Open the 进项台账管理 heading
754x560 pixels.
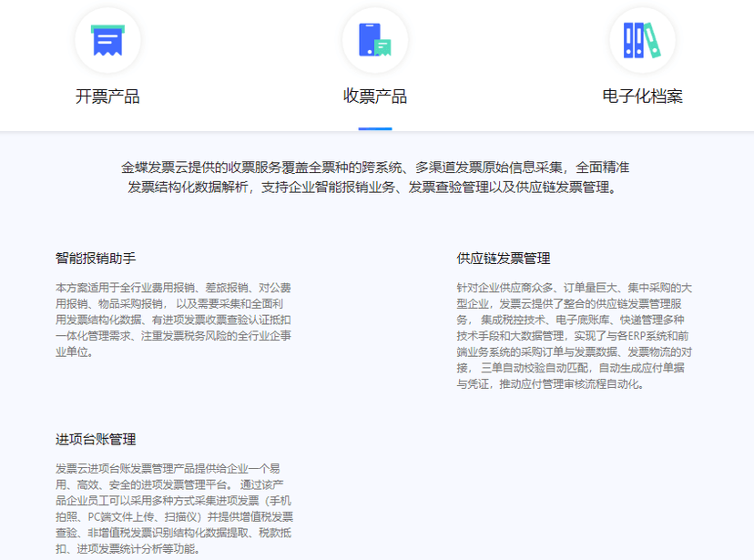[96, 439]
